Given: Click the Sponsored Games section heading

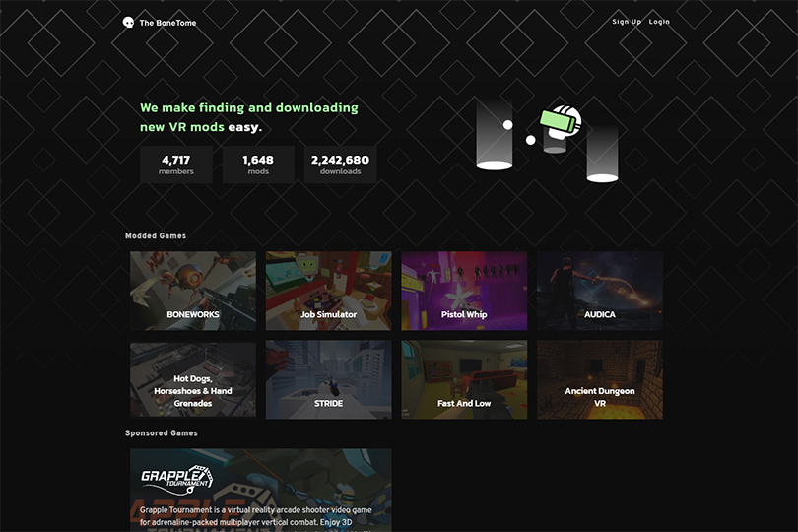Looking at the screenshot, I should (162, 433).
